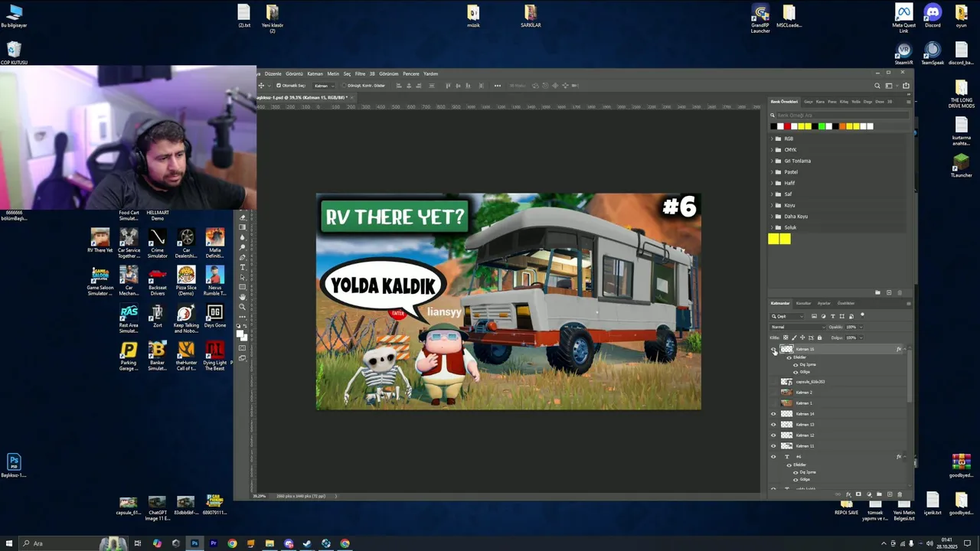Open the Dolgu fill 100% dropdown
This screenshot has height=551, width=980.
(x=861, y=337)
